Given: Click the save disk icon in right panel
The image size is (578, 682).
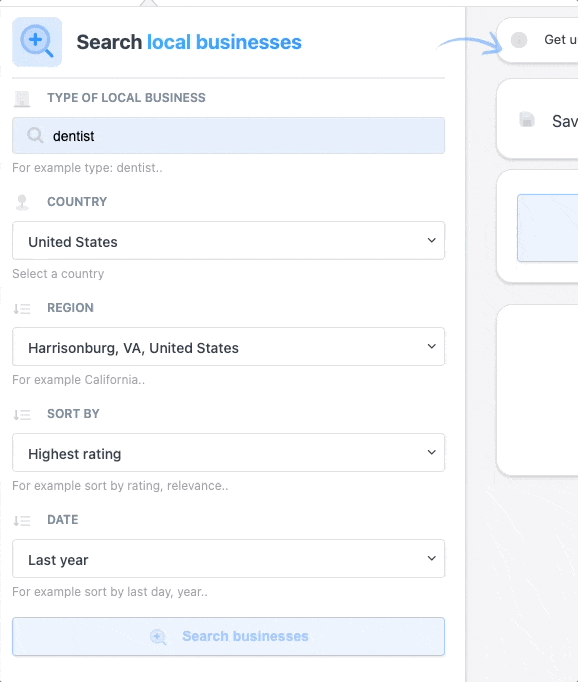Looking at the screenshot, I should (x=527, y=120).
